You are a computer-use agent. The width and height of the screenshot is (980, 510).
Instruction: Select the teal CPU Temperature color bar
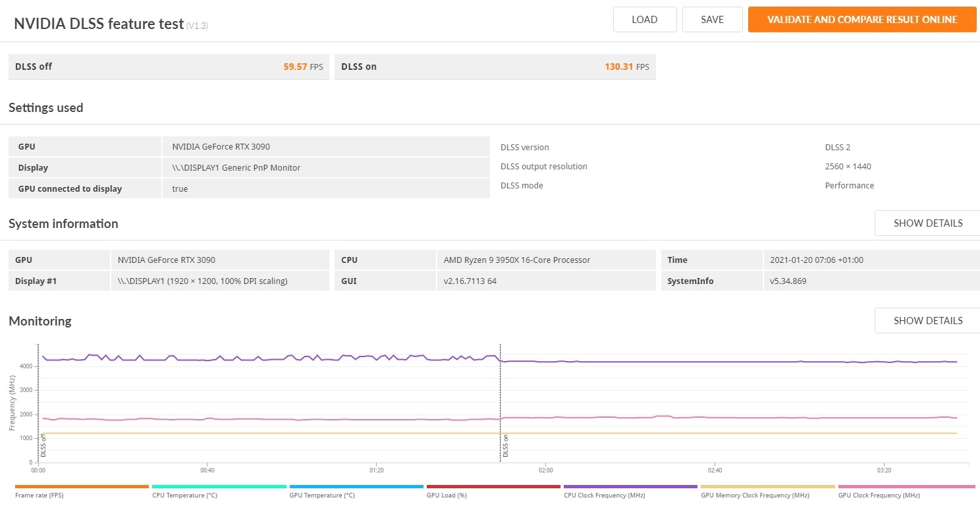219,487
